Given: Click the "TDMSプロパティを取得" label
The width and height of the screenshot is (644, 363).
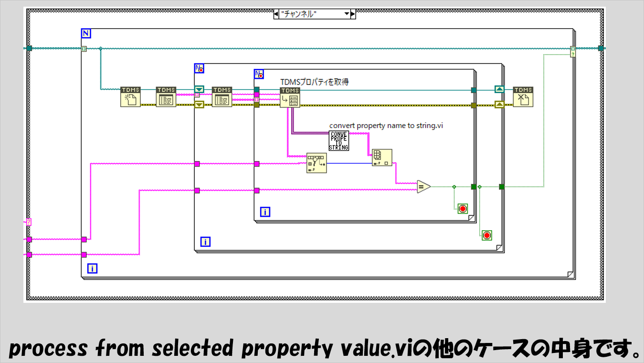Looking at the screenshot, I should pyautogui.click(x=314, y=82).
